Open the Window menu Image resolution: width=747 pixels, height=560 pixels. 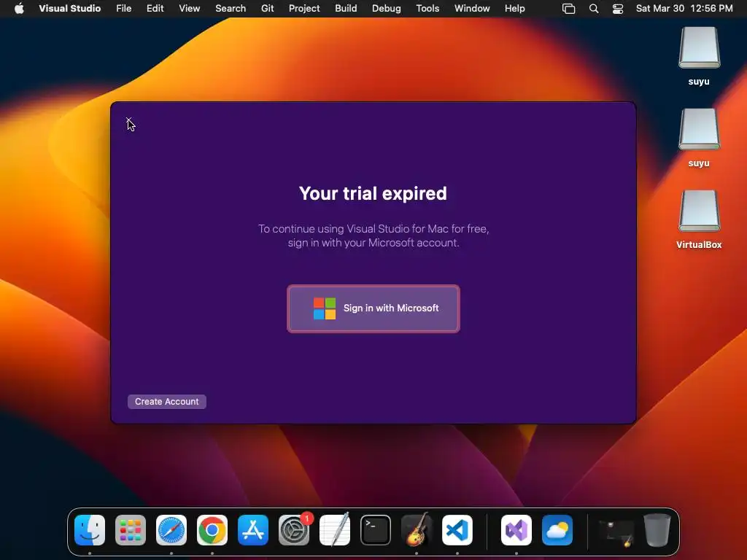pos(472,9)
